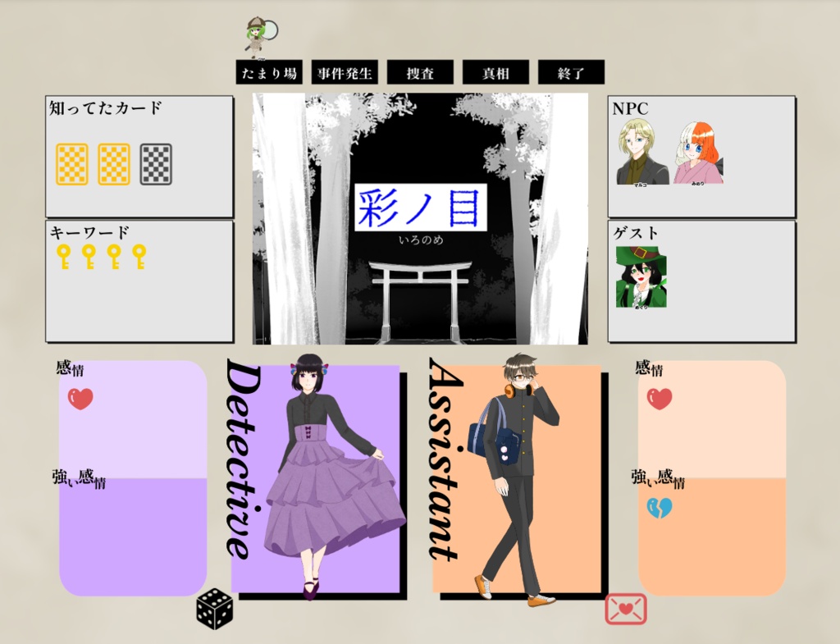Open the 捜査 tab
840x644 pixels.
pyautogui.click(x=420, y=72)
